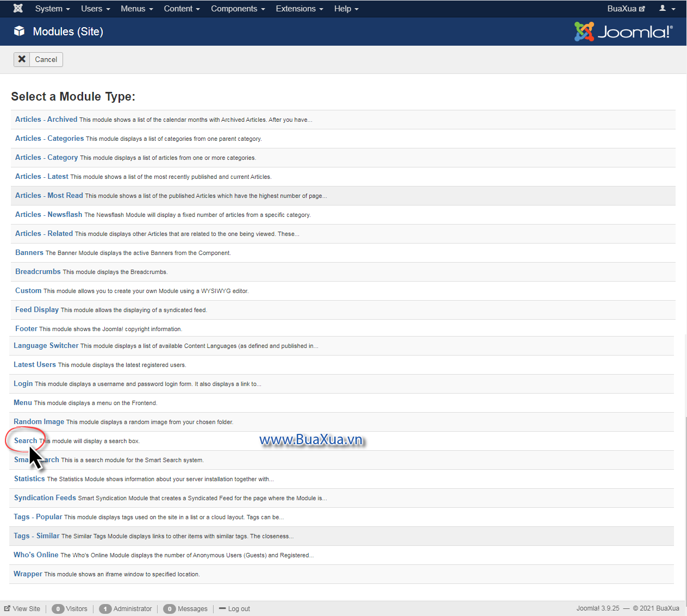Viewport: 687px width, 616px height.
Task: Click the Joomla logo icon in the top-left corner
Action: (x=18, y=8)
